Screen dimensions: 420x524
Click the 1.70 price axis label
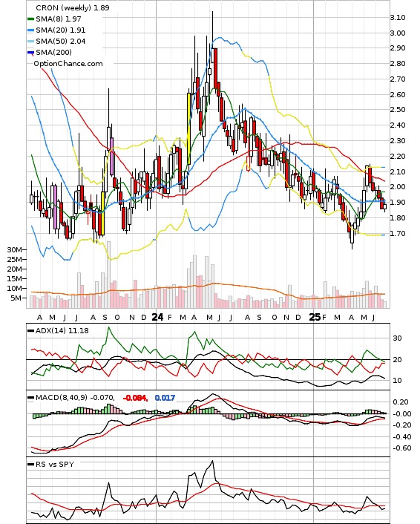[398, 233]
